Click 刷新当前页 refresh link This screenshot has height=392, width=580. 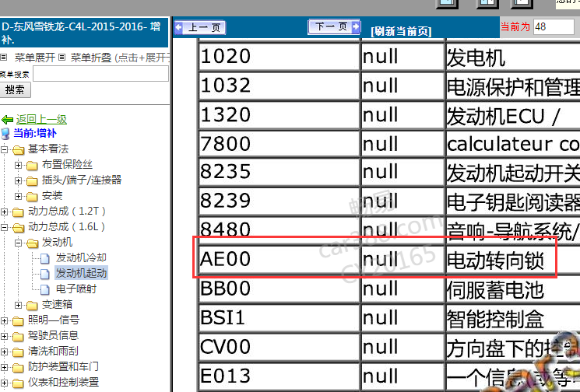pos(402,31)
